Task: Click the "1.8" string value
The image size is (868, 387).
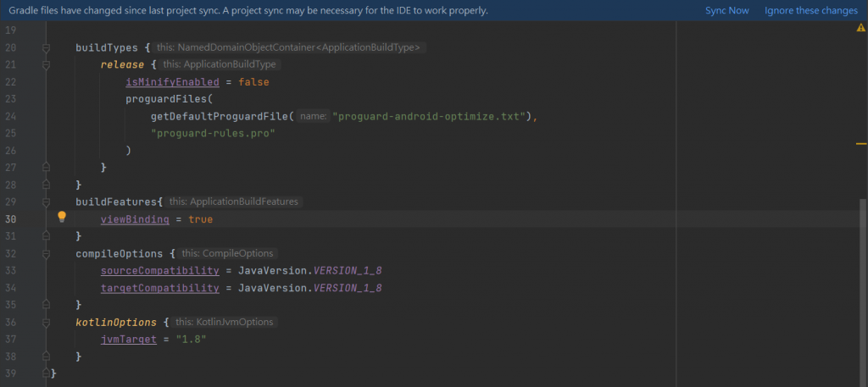Action: [x=191, y=339]
